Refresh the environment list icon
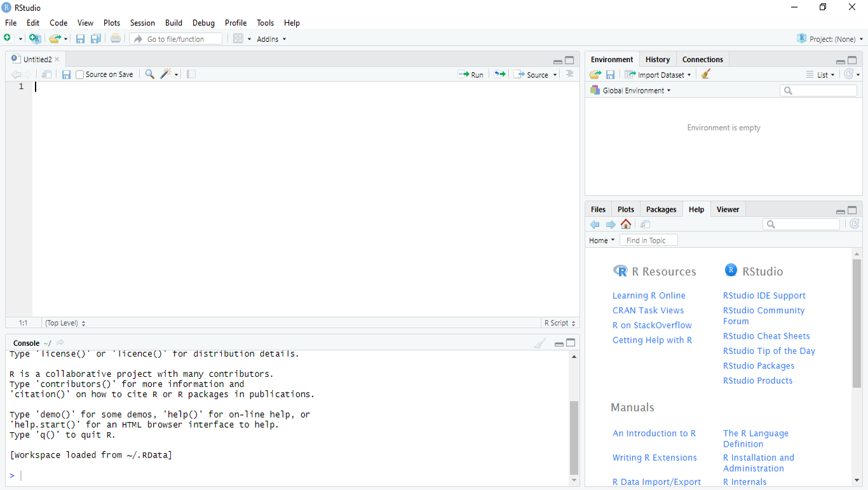868x490 pixels. [848, 74]
